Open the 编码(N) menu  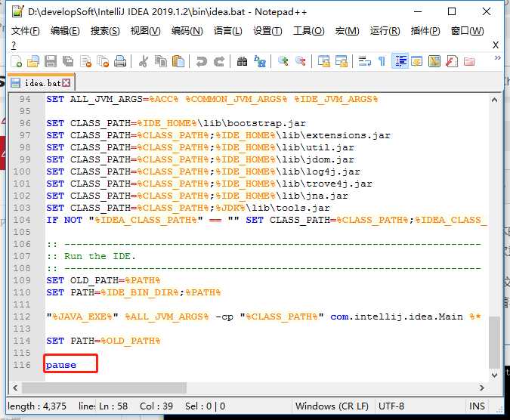(x=187, y=31)
